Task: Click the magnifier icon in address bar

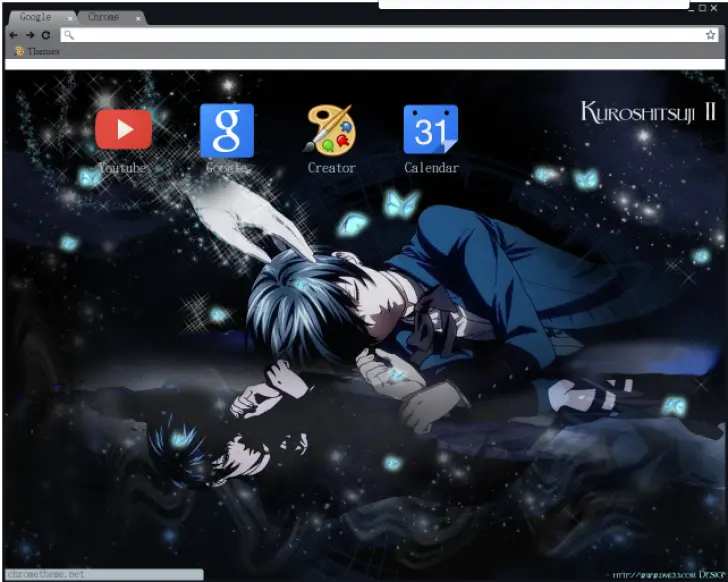Action: click(68, 35)
